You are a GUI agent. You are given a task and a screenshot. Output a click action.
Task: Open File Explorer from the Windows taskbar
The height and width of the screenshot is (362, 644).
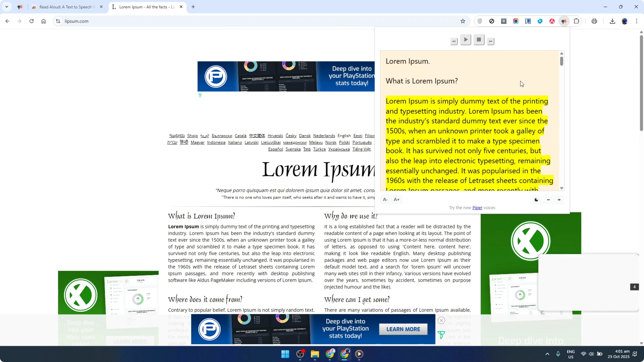click(315, 354)
